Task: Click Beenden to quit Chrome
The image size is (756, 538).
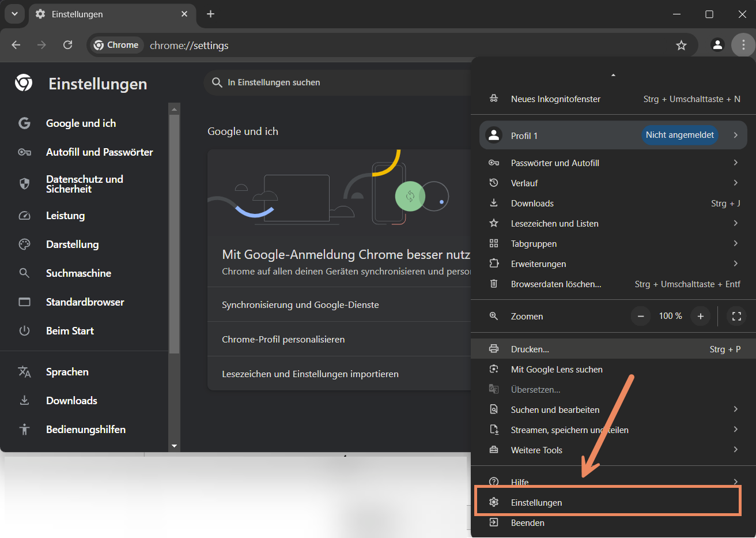Action: (x=613, y=522)
